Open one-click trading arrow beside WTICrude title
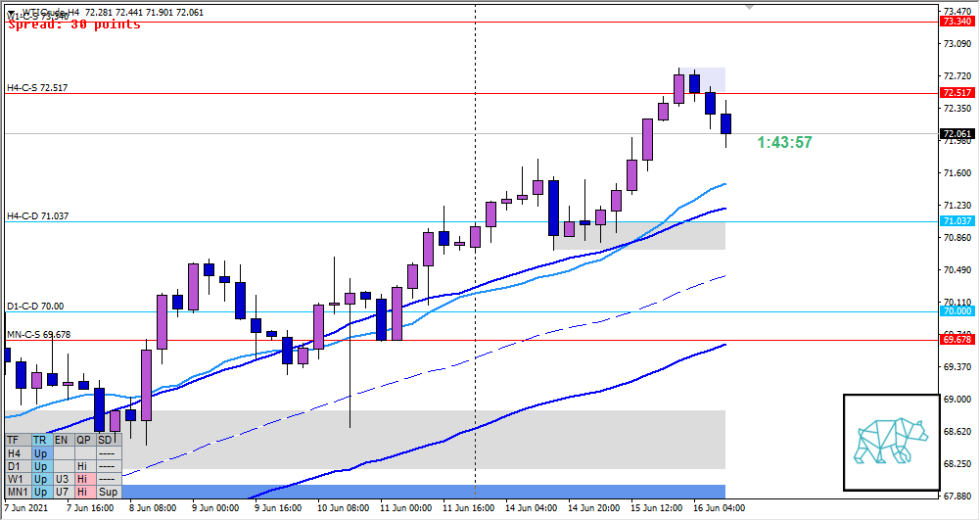This screenshot has width=980, height=521. pos(11,13)
